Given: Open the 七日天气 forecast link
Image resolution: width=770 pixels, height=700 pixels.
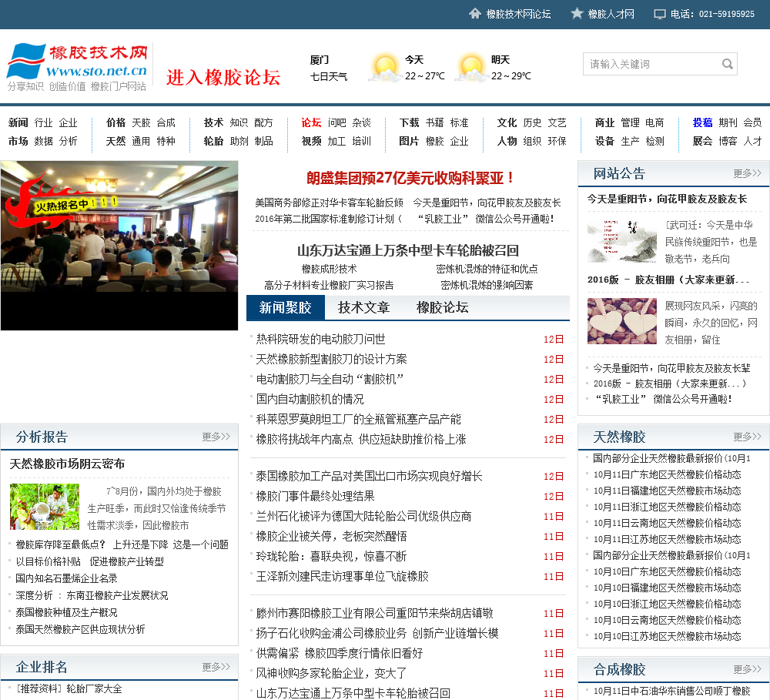Looking at the screenshot, I should pos(329,77).
